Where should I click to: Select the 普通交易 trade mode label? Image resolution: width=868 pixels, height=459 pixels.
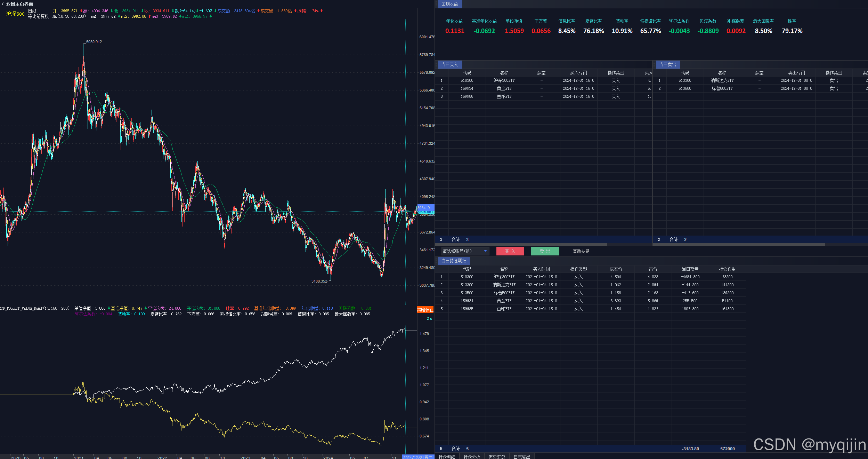pyautogui.click(x=581, y=251)
